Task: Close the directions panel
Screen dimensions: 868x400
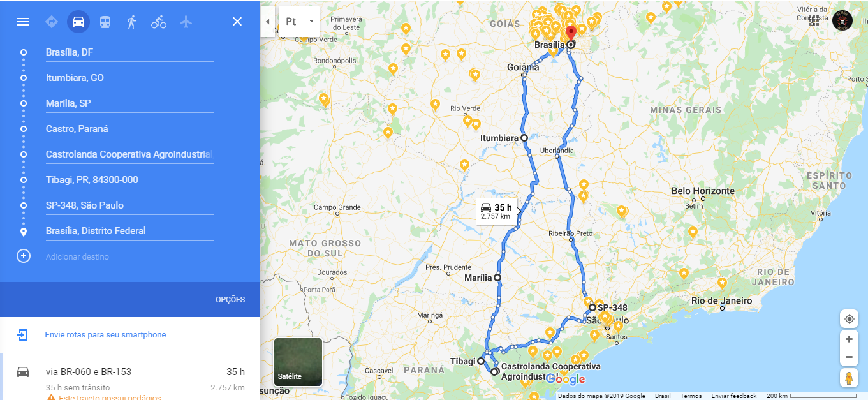Action: (237, 22)
